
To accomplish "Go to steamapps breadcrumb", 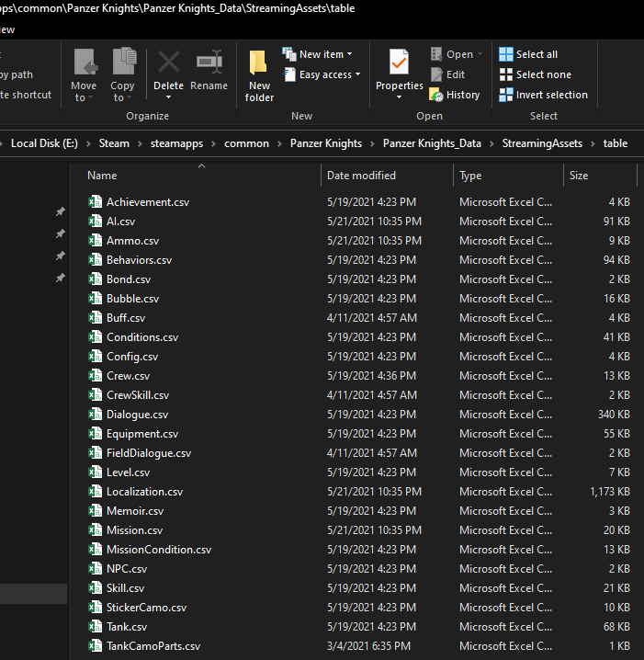I will click(176, 143).
